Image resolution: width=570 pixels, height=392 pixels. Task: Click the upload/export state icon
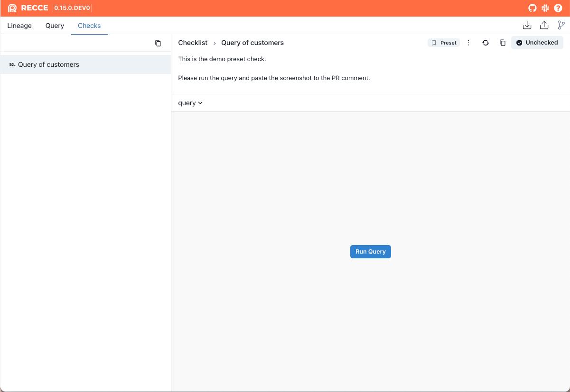click(544, 26)
